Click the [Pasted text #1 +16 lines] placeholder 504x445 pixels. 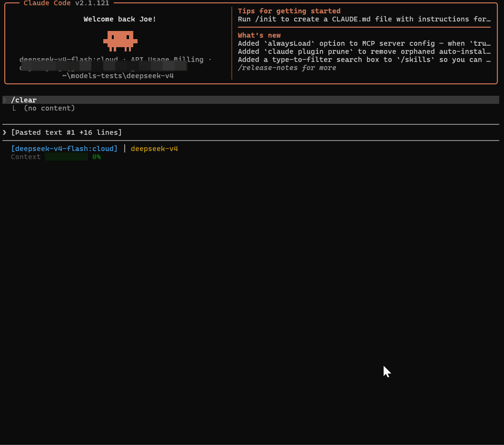coord(66,132)
